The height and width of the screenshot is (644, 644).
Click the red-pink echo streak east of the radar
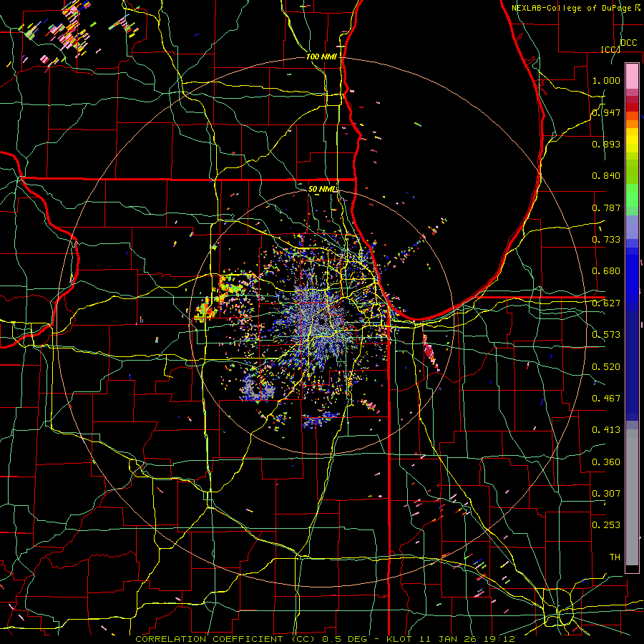point(430,352)
